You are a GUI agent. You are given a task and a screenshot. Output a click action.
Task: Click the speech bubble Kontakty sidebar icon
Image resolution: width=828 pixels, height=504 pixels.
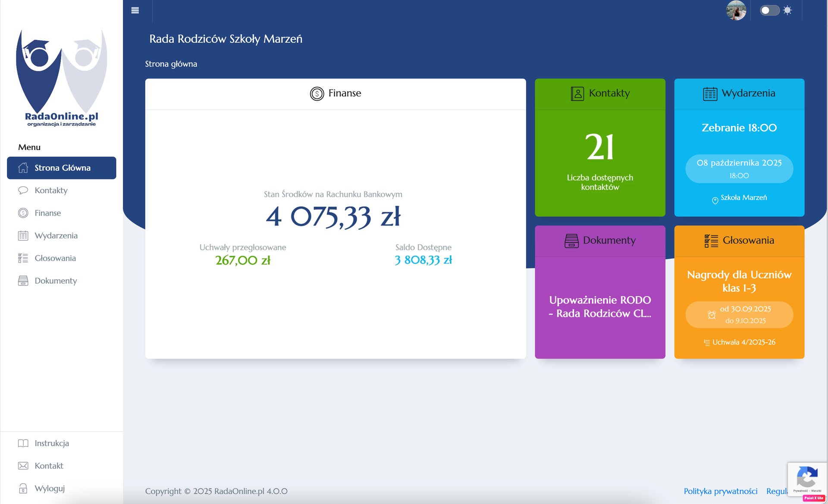[x=23, y=190]
